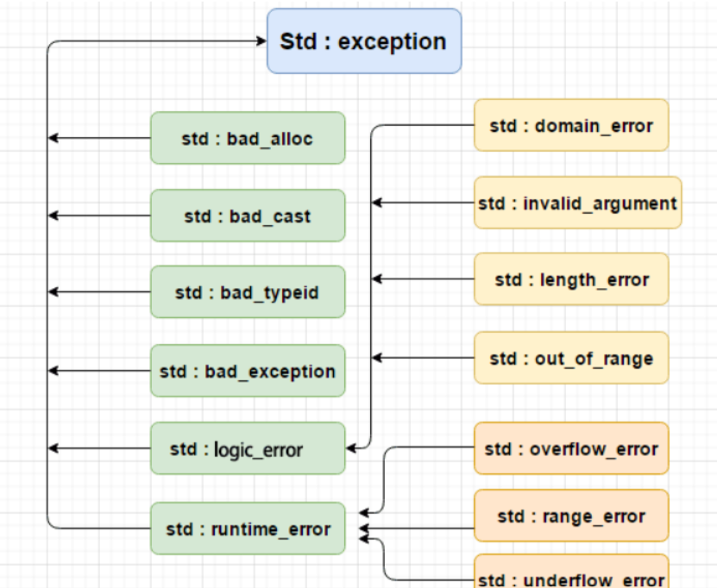Click the std : bad_alloc node
The width and height of the screenshot is (717, 588).
click(248, 138)
